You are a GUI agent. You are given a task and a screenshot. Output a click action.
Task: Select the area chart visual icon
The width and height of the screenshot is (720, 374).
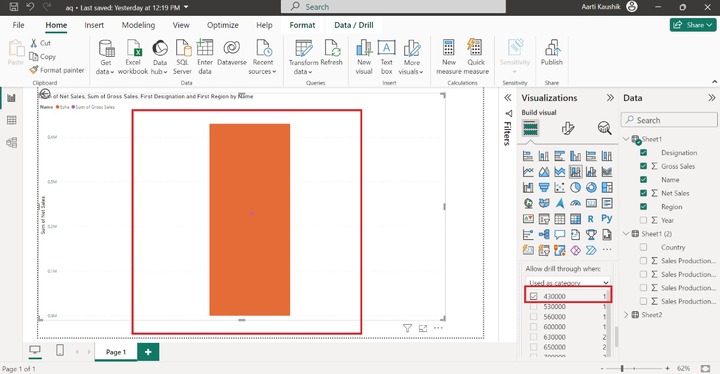point(544,172)
